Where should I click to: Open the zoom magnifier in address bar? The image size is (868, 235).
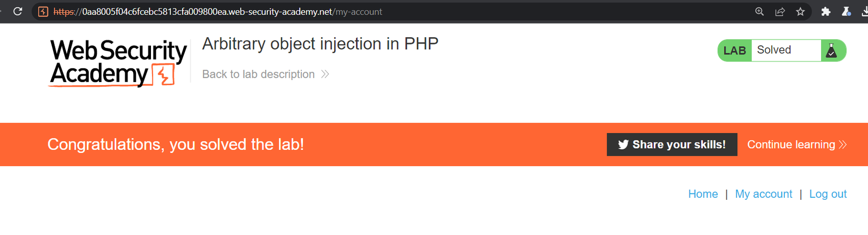pos(759,12)
